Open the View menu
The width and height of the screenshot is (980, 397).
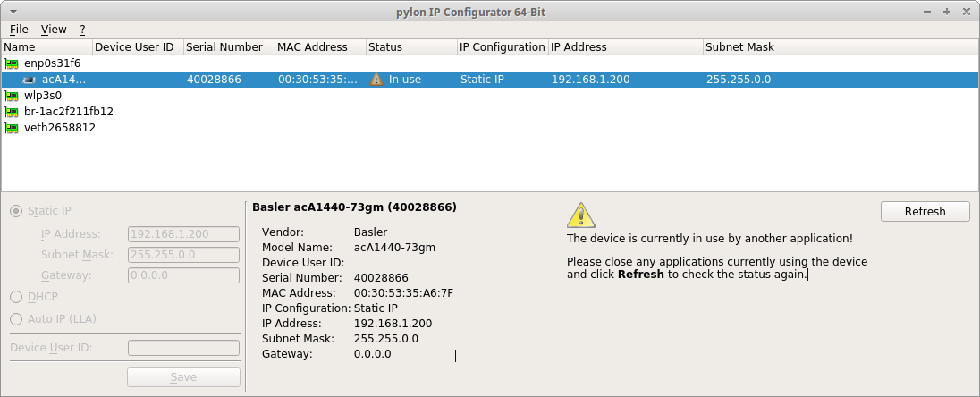coord(54,30)
